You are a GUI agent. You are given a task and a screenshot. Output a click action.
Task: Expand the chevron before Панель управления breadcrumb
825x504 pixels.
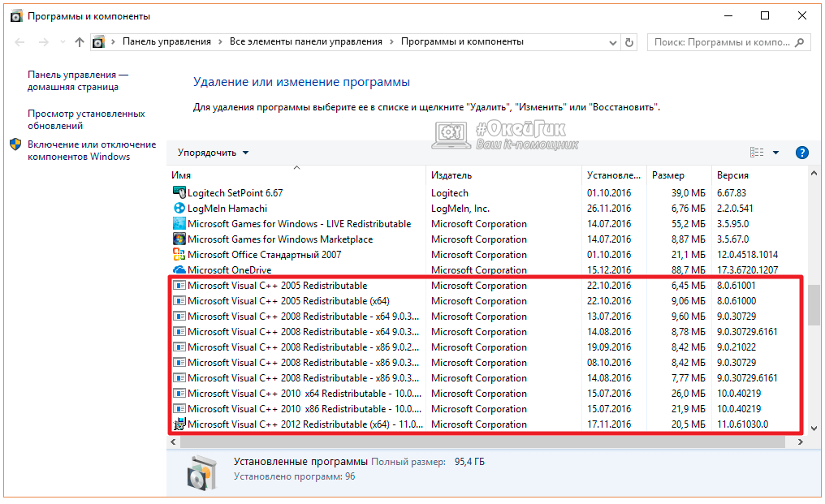pyautogui.click(x=113, y=42)
